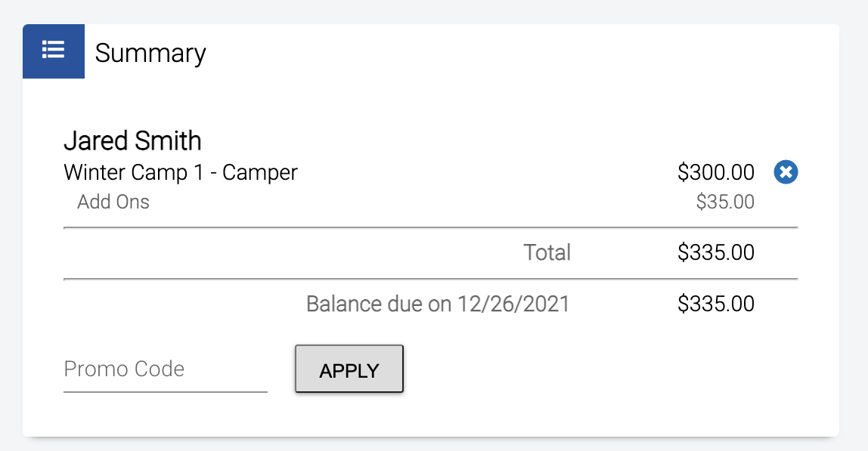
Task: Select the Jared Smith camper name
Action: (133, 141)
